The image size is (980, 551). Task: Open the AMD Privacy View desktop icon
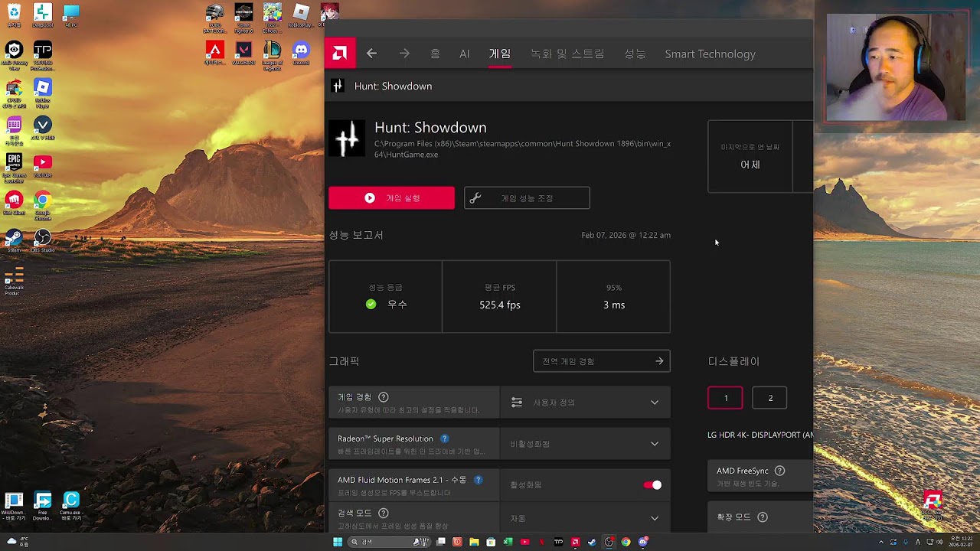click(x=14, y=56)
